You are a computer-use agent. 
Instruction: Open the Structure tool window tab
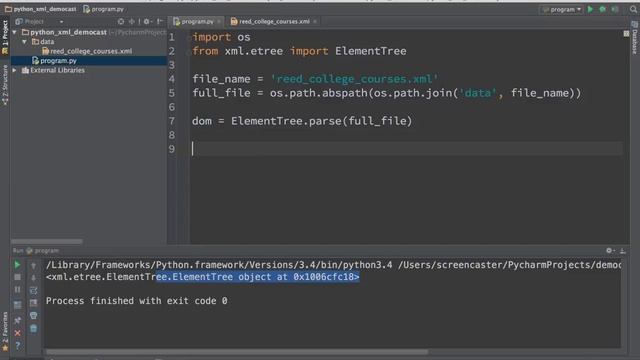5,84
